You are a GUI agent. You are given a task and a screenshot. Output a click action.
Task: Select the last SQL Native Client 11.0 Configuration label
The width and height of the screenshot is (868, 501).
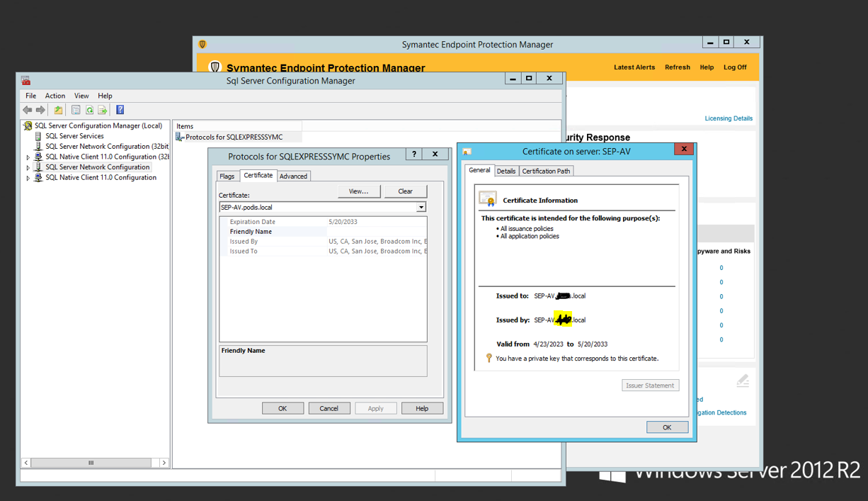coord(101,178)
